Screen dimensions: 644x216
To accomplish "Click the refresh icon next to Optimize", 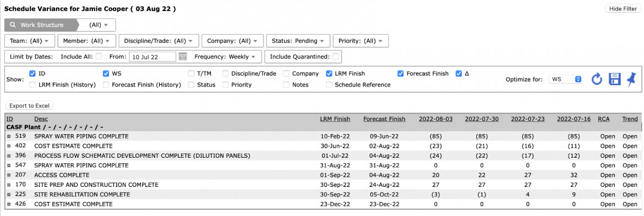I will [x=597, y=79].
